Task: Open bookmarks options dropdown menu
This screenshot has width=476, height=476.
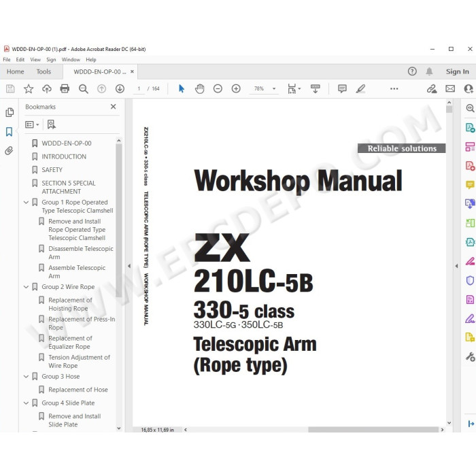Action: (32, 124)
